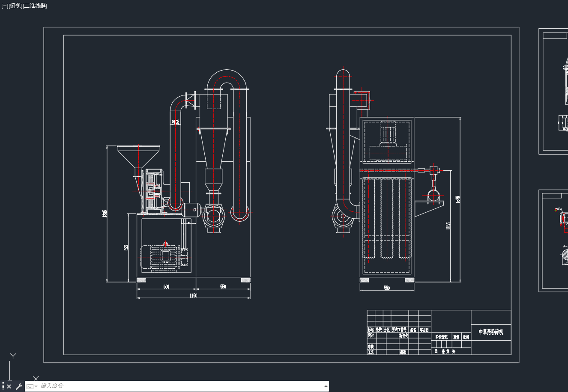
Task: Select the 895 vertical dimension text
Action: point(126,248)
